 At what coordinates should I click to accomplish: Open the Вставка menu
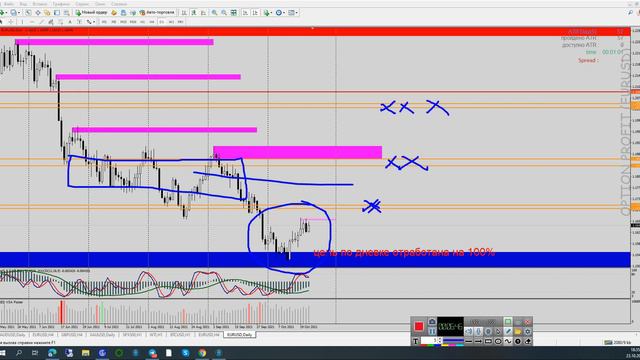[x=40, y=4]
